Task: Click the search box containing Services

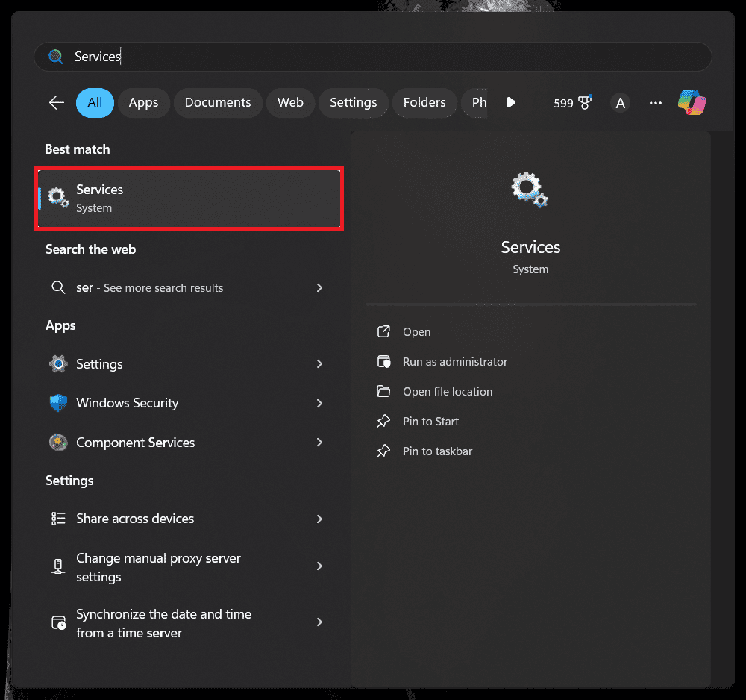Action: click(x=373, y=57)
